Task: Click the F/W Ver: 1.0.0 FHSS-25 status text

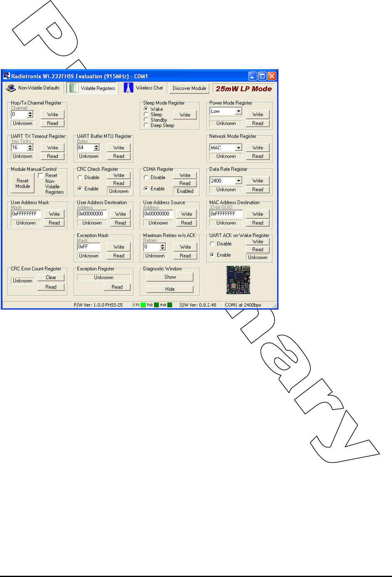Action: point(98,305)
